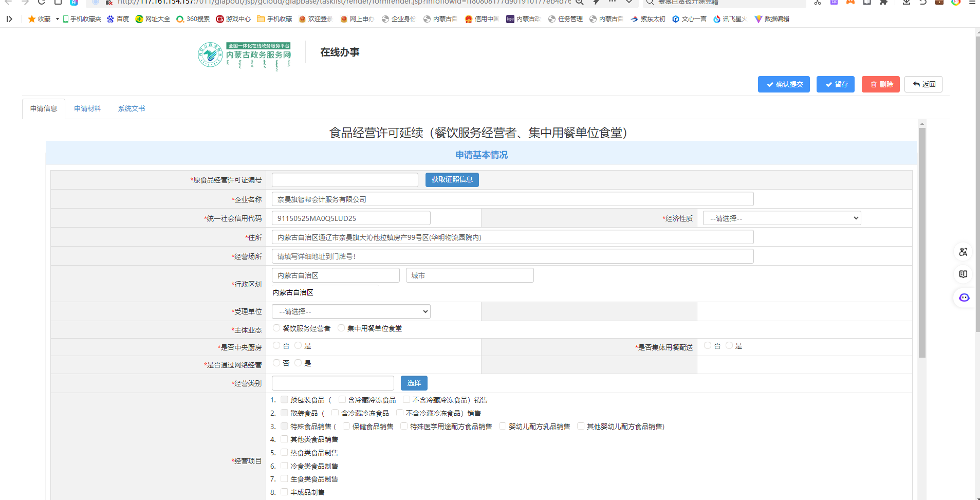Click the 获取证照信息 button
The image size is (980, 500).
click(452, 180)
